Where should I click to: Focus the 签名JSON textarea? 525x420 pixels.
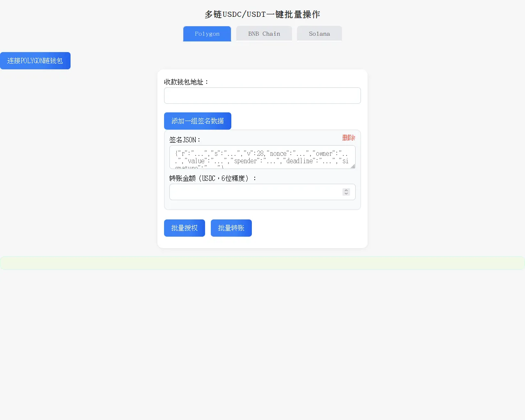(262, 157)
